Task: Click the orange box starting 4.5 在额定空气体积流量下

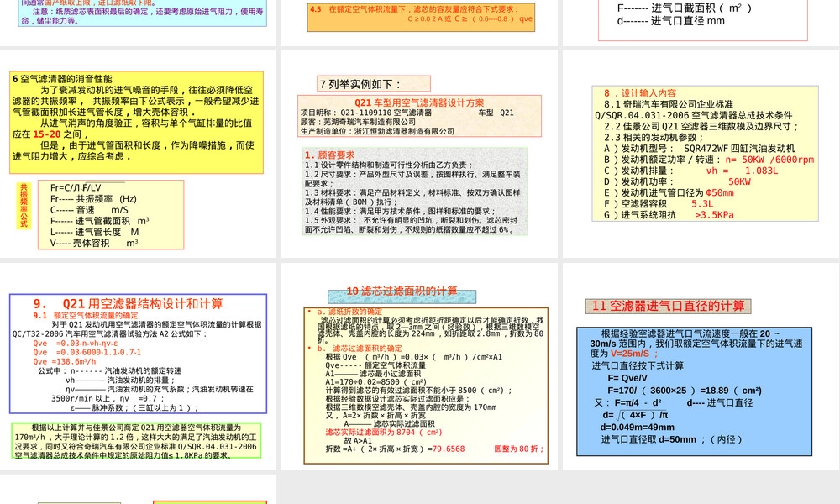Action: (421, 17)
